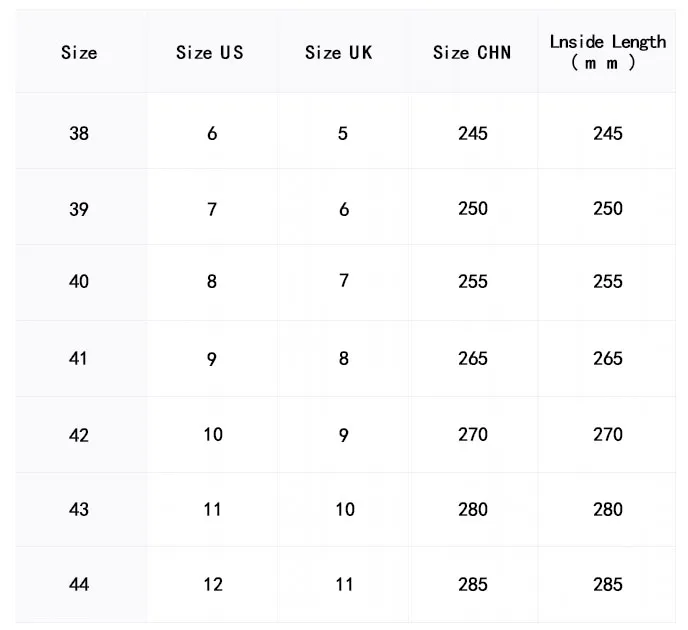
Task: Click the "Size CHN" column header
Action: coord(472,52)
